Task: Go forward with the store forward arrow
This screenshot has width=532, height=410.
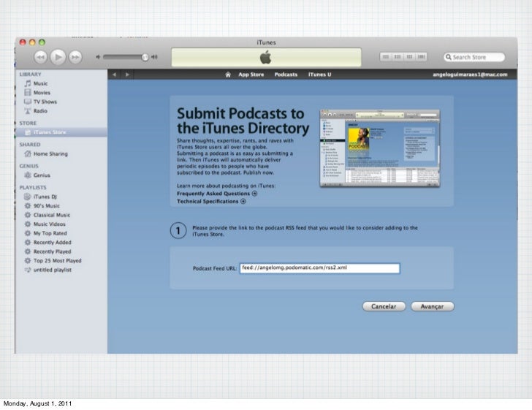Action: (127, 75)
